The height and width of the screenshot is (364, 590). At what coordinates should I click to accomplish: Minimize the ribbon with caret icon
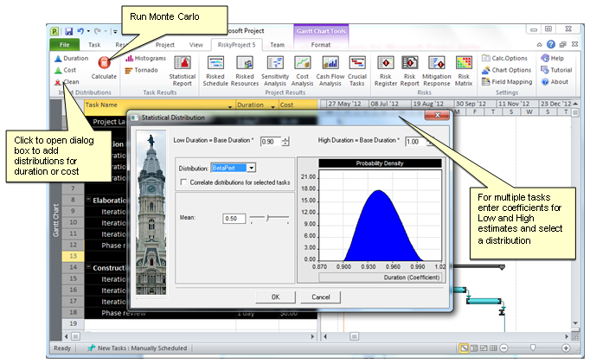(539, 44)
